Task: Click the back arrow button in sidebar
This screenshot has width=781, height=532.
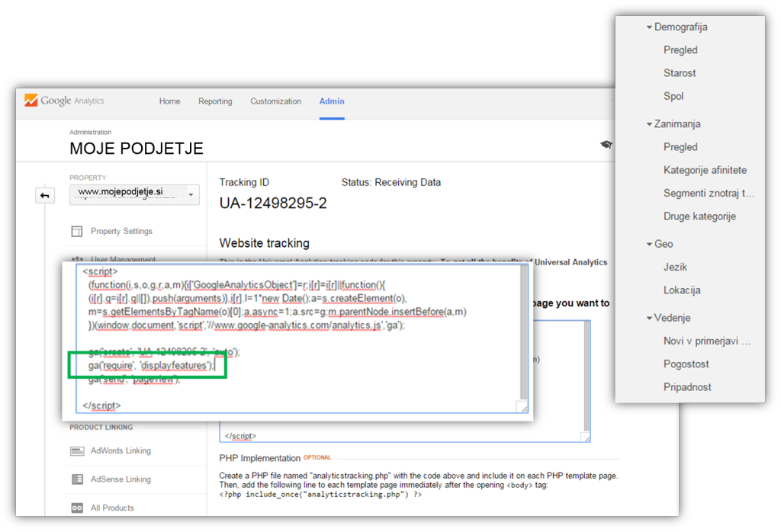Action: tap(45, 196)
